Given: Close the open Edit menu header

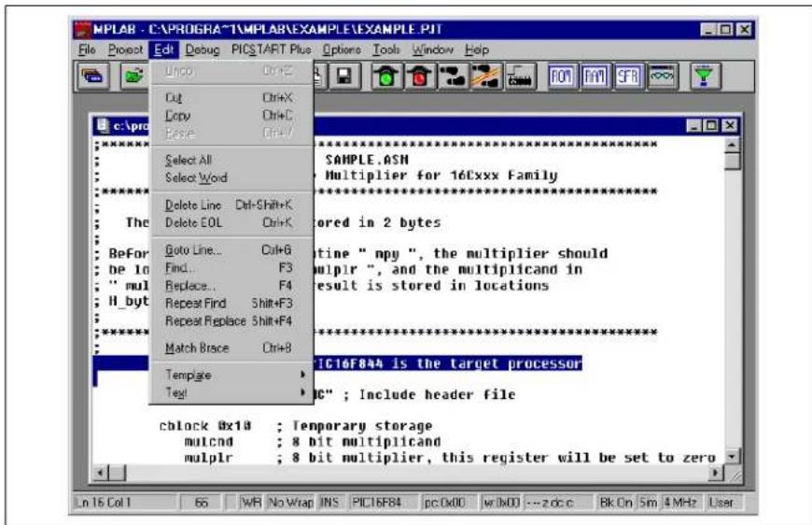Looking at the screenshot, I should pyautogui.click(x=164, y=50).
